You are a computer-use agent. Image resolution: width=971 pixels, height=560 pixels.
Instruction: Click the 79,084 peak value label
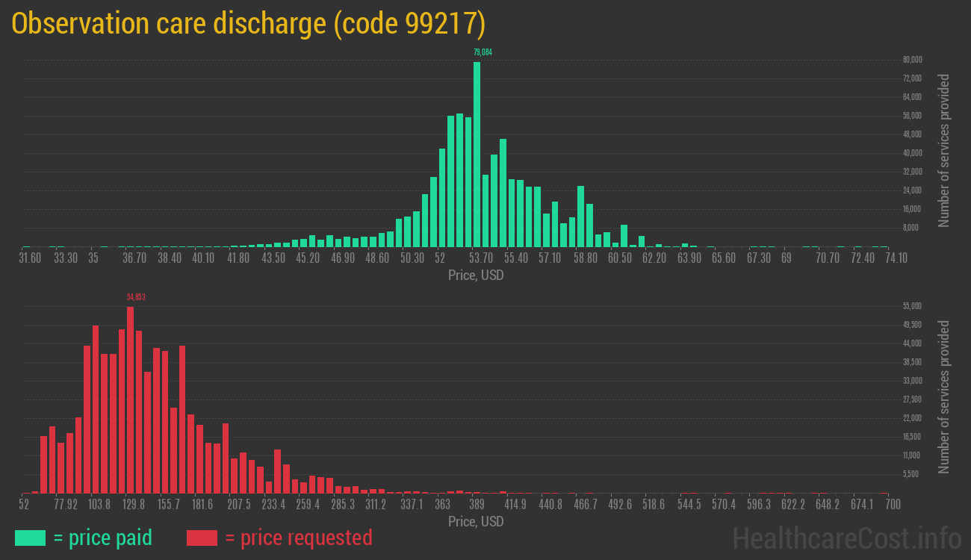tap(481, 53)
